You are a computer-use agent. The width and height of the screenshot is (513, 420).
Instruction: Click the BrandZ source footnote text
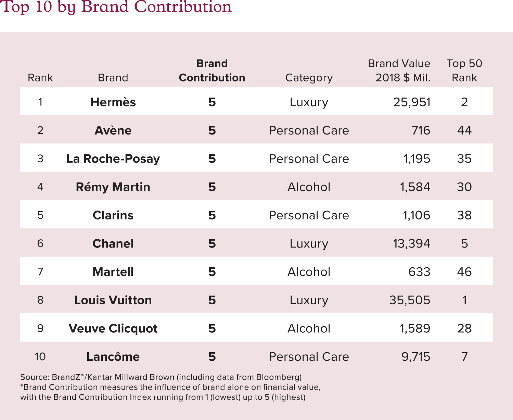tap(161, 377)
